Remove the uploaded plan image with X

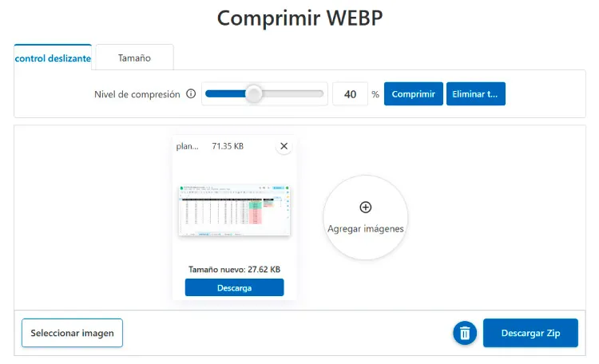(284, 146)
